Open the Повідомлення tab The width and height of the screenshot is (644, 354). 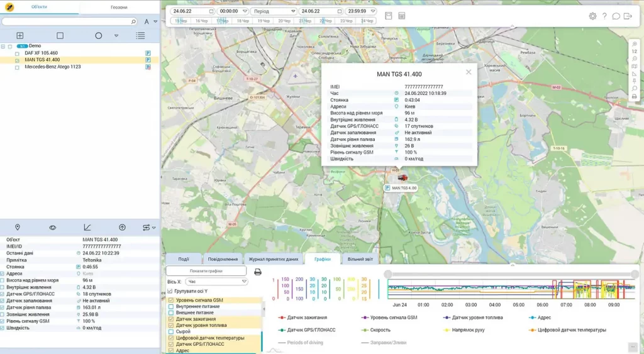coord(223,259)
